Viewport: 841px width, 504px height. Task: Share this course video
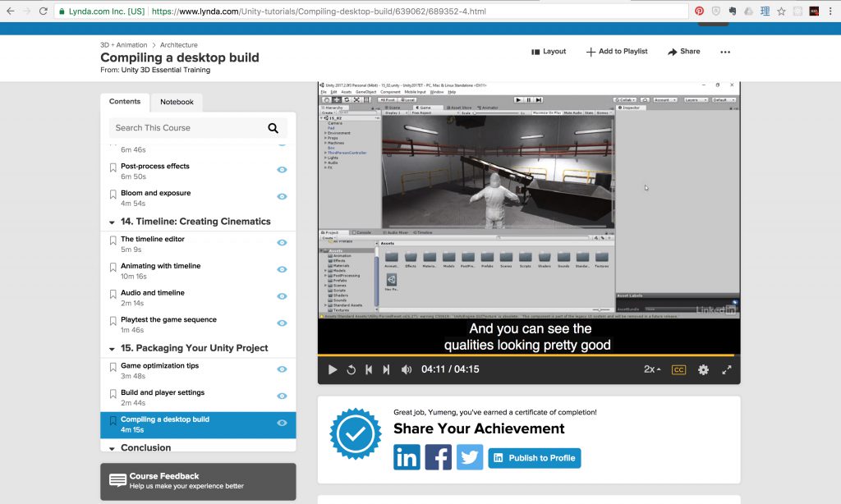684,52
